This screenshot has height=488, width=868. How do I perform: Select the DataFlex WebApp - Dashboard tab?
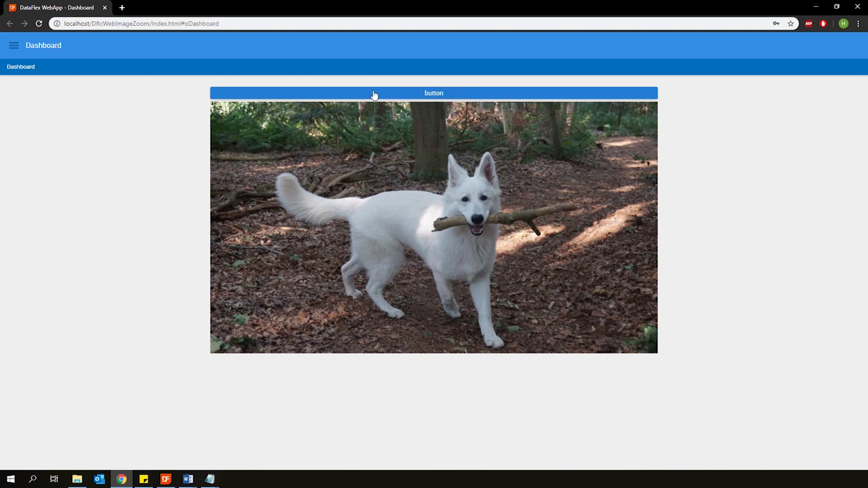click(x=57, y=8)
